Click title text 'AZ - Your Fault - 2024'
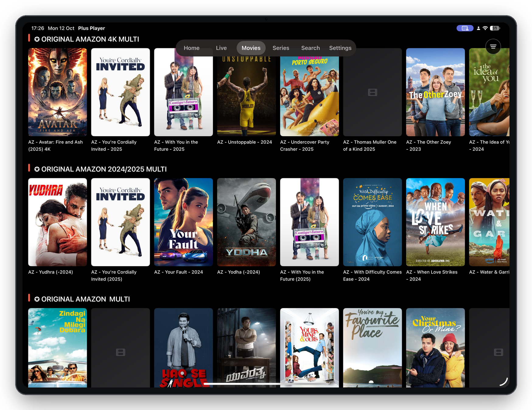 tap(179, 272)
